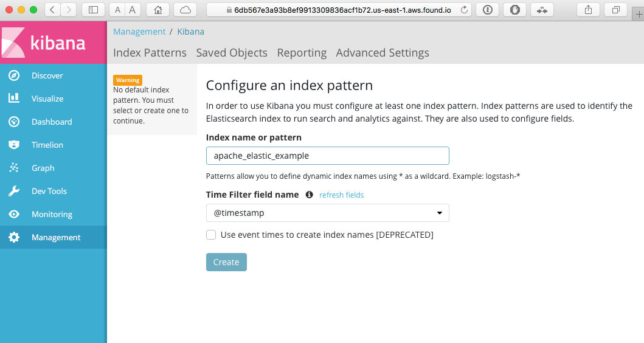Focus the index name or pattern field
Viewport: 644px width, 343px height.
click(327, 156)
